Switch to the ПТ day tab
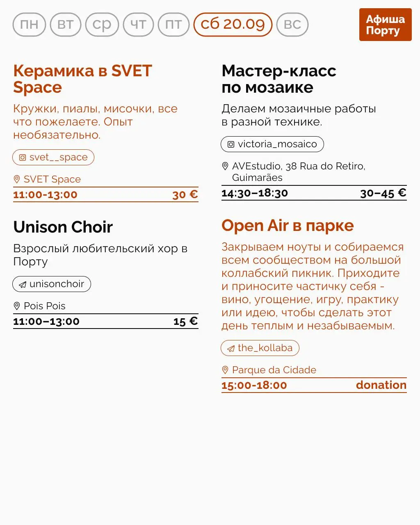Image resolution: width=420 pixels, height=525 pixels. 173,25
